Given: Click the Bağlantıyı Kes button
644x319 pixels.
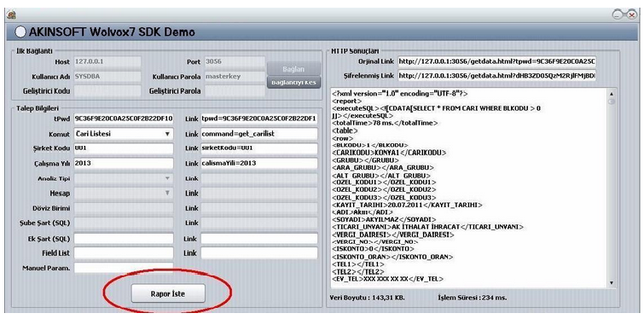Looking at the screenshot, I should [x=293, y=82].
